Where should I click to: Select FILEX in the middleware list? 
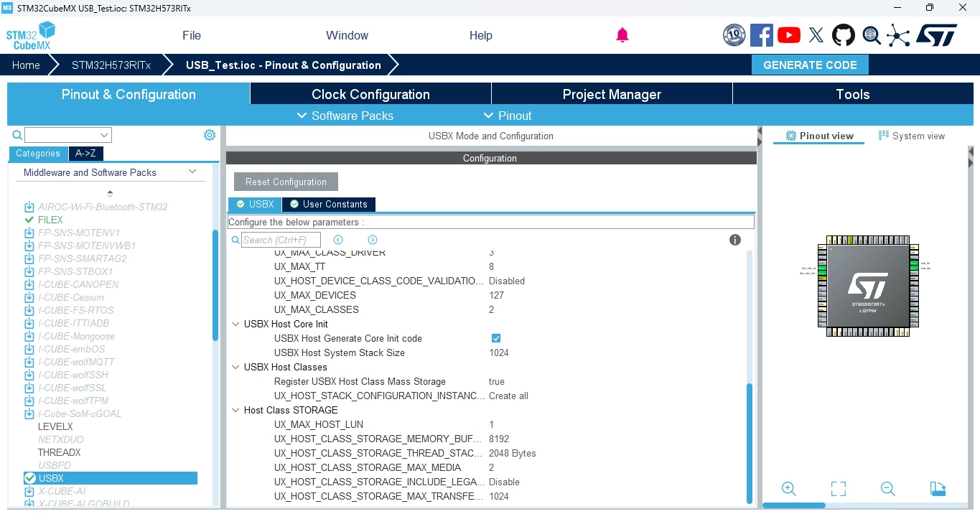(50, 220)
